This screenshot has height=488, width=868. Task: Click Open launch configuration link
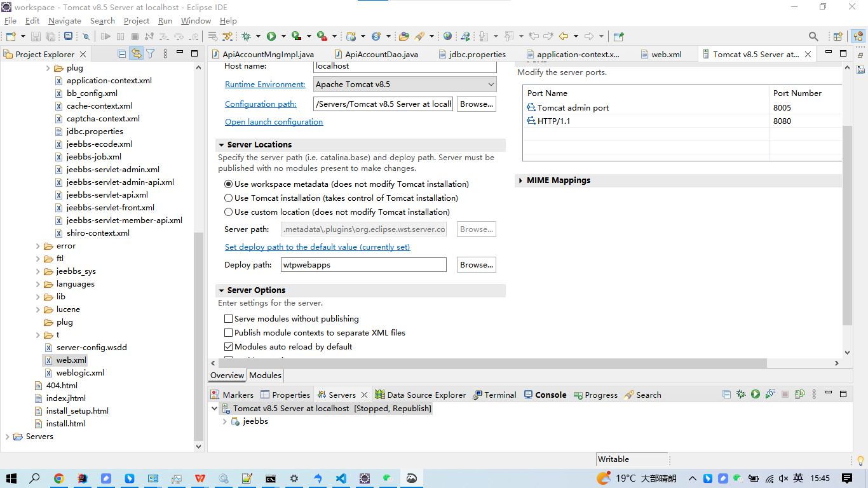point(274,122)
